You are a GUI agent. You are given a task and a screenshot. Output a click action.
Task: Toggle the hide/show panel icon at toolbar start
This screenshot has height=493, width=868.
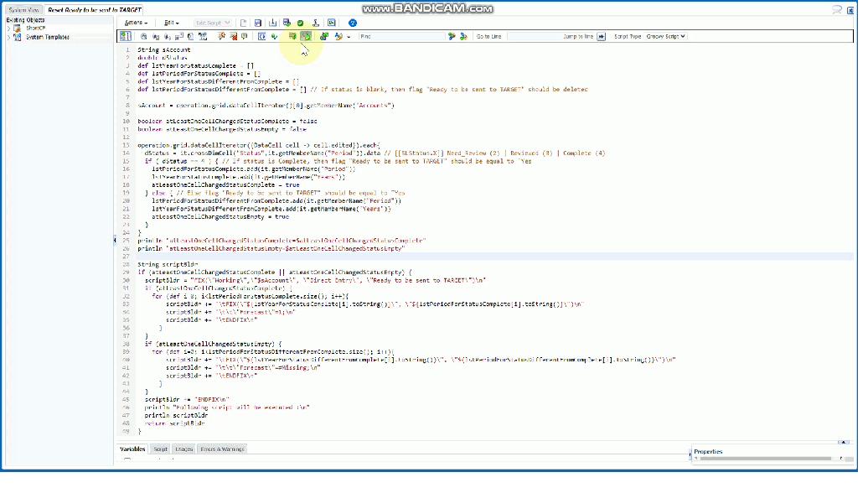[126, 36]
